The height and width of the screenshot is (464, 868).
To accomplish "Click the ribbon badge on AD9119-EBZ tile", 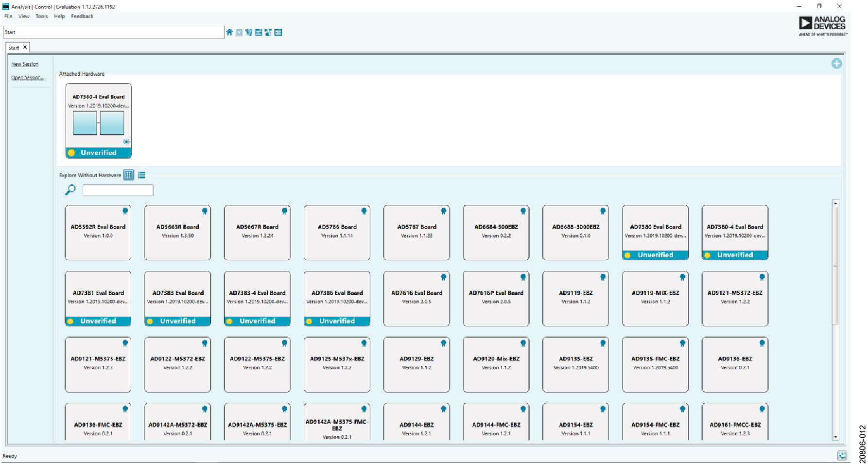I will [x=603, y=277].
